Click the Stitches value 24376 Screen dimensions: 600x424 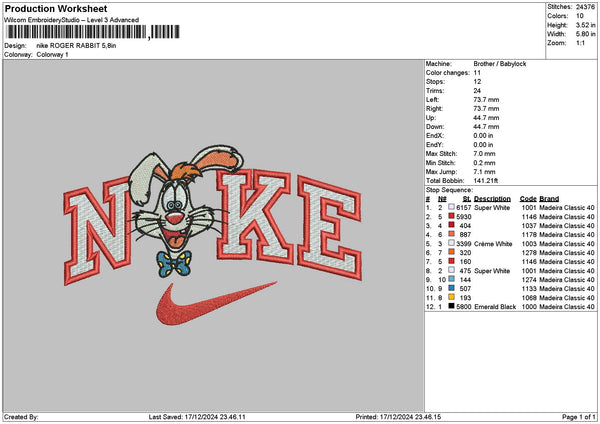tap(585, 7)
